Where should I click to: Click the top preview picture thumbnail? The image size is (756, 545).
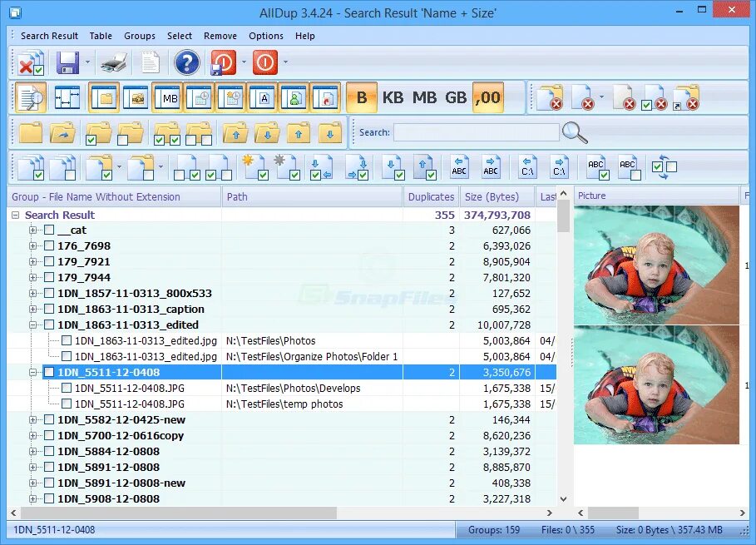coord(656,265)
